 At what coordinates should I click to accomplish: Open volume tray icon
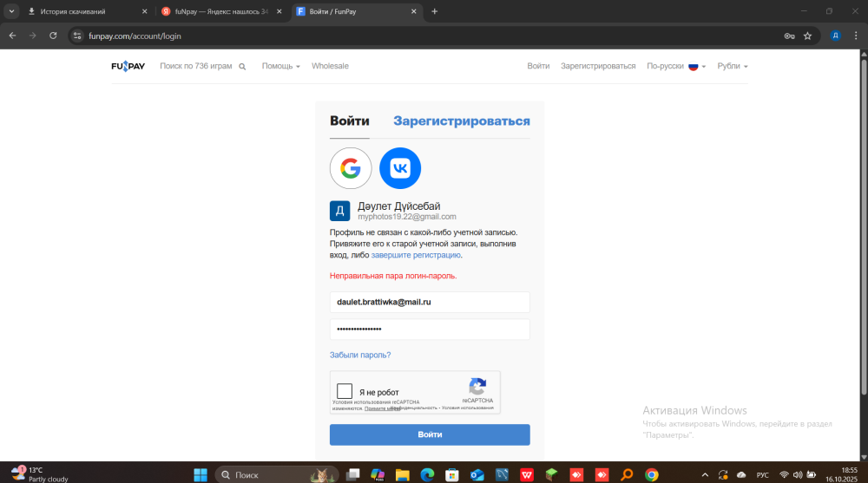point(798,474)
